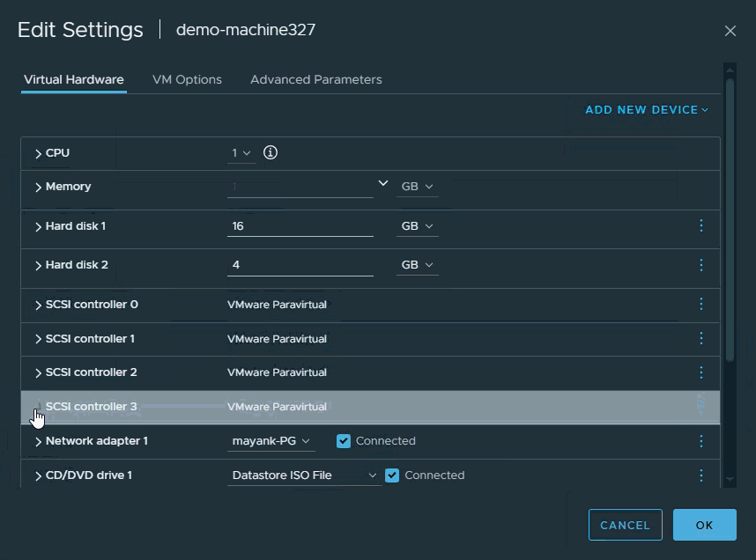
Task: Open the info tooltip next to CPU
Action: tap(270, 151)
